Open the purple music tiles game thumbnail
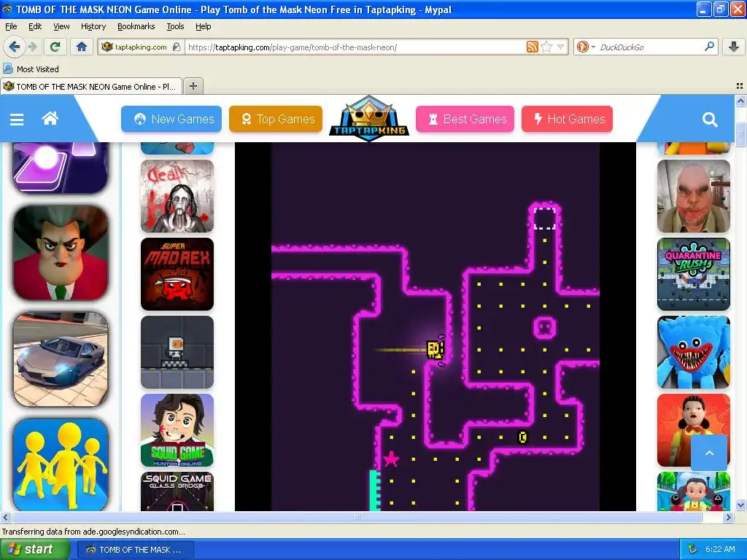Viewport: 747px width, 560px height. [x=61, y=168]
